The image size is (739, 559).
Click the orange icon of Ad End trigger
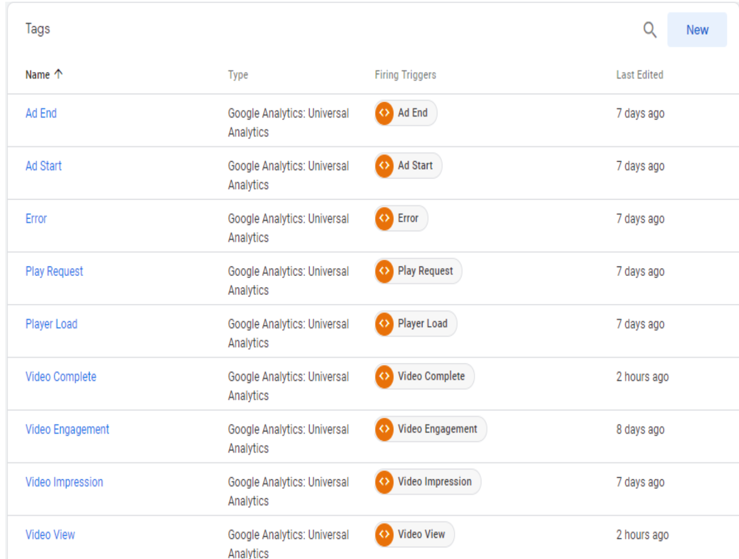tap(385, 113)
